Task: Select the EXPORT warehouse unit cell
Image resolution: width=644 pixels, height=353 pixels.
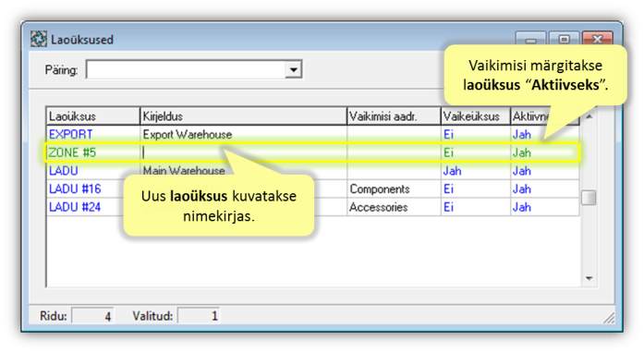Action: (x=92, y=134)
